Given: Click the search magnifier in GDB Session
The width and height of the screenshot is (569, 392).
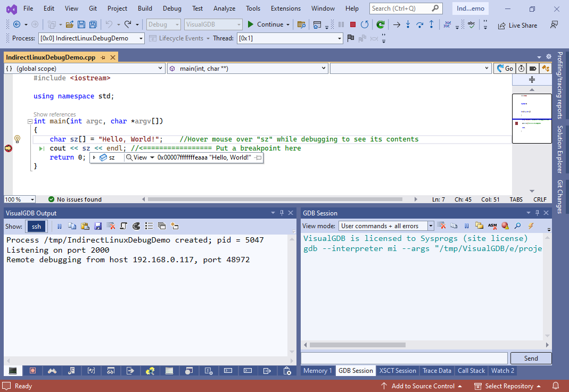Looking at the screenshot, I should click(517, 226).
